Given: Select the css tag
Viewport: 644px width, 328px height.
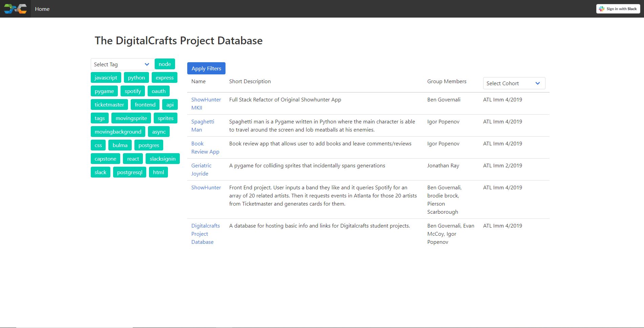Looking at the screenshot, I should coord(98,145).
